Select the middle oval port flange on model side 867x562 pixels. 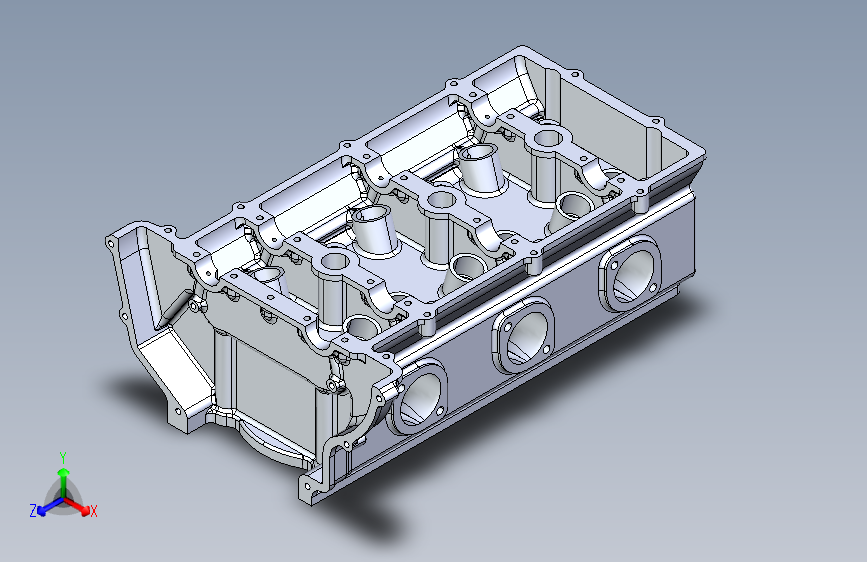point(523,335)
